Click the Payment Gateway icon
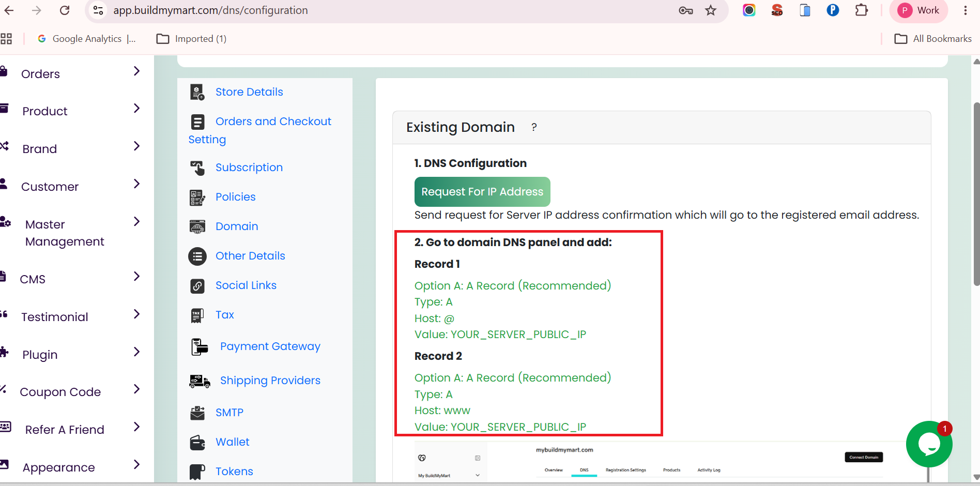The height and width of the screenshot is (486, 980). point(199,347)
